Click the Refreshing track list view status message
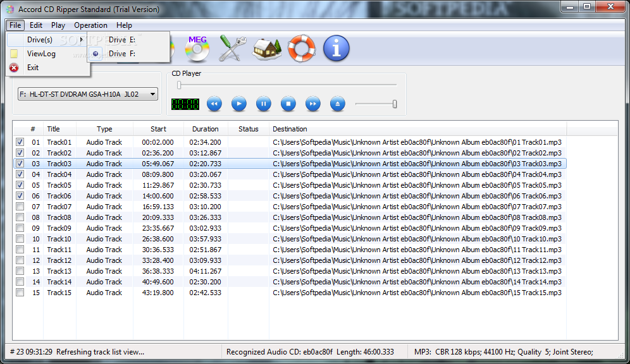The image size is (630, 364). click(x=77, y=352)
